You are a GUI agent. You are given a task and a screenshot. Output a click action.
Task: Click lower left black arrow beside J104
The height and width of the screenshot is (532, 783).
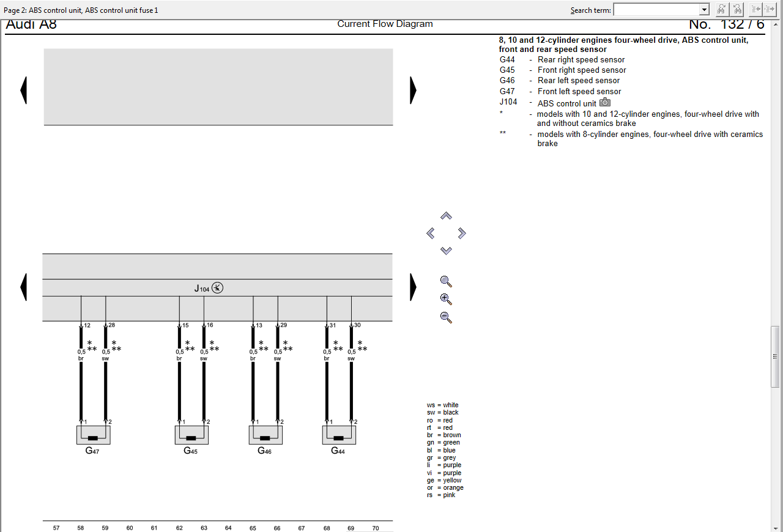24,287
